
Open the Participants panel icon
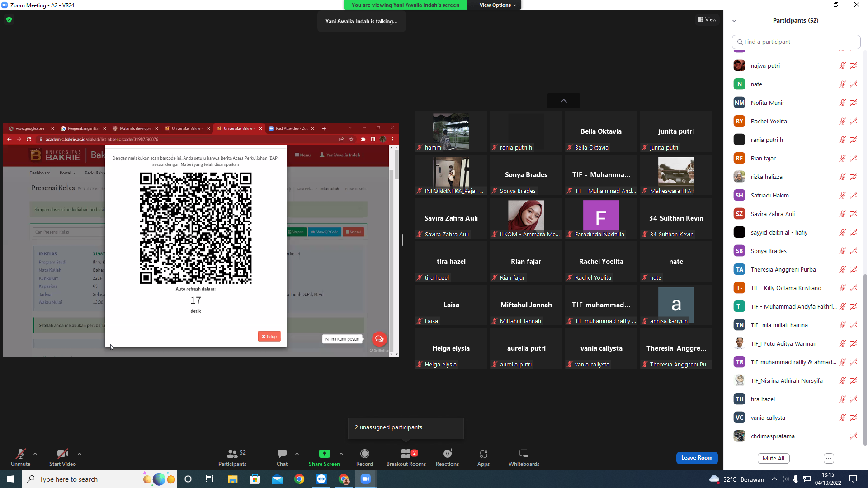tap(232, 454)
